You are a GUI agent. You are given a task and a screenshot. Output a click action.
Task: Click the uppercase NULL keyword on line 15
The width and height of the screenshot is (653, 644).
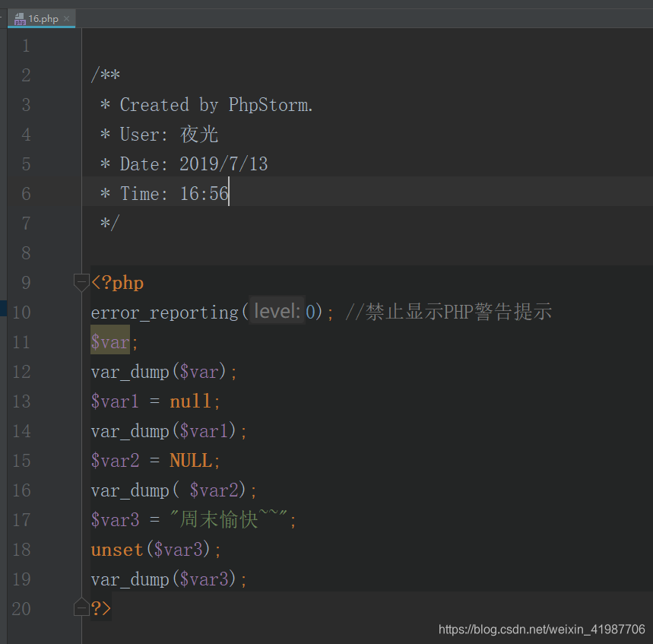pyautogui.click(x=191, y=461)
